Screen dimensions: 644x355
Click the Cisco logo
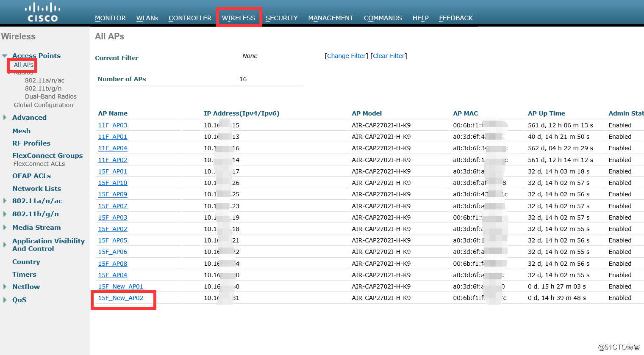(x=42, y=12)
